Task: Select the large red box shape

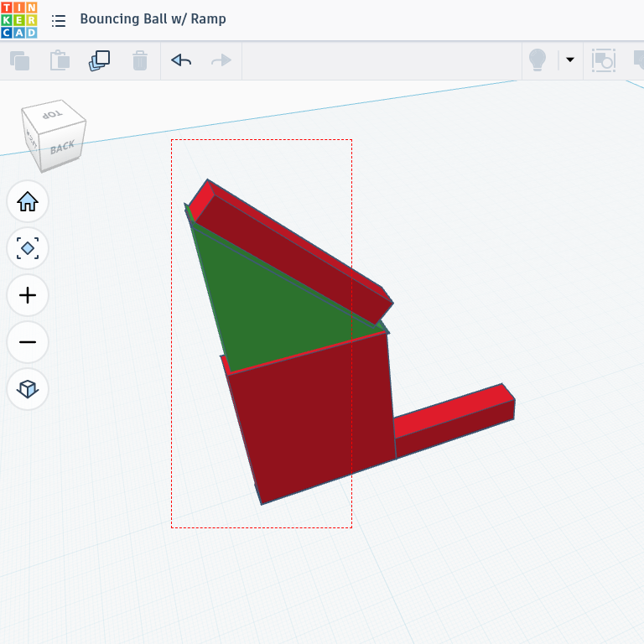Action: [x=316, y=415]
